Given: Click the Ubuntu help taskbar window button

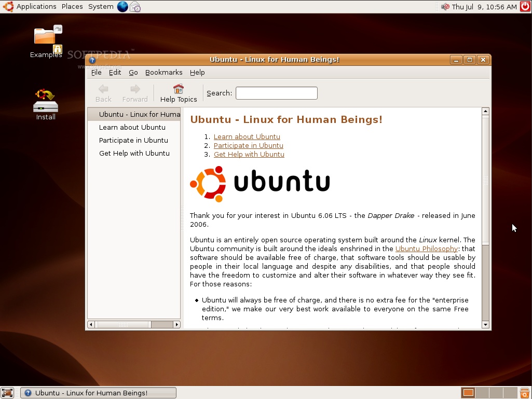Looking at the screenshot, I should (98, 393).
